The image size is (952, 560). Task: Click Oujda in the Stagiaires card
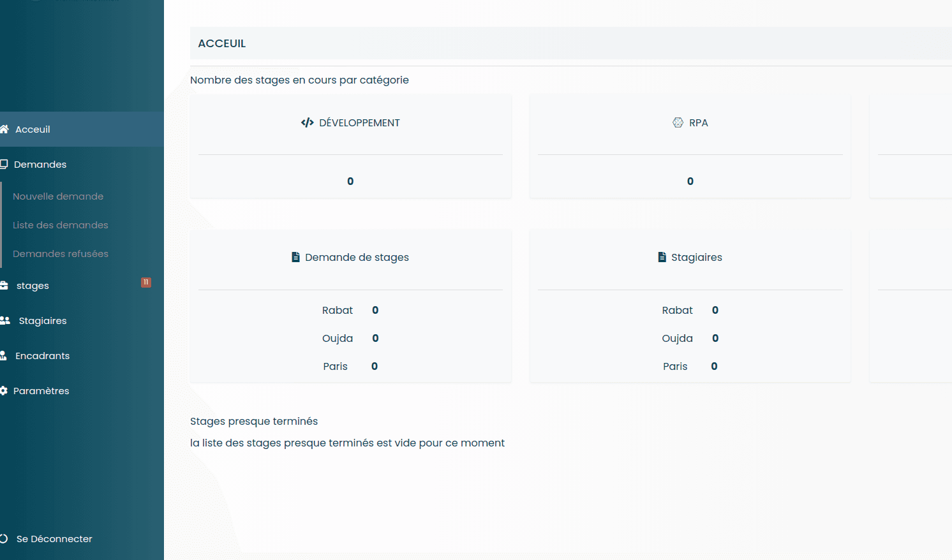tap(678, 338)
